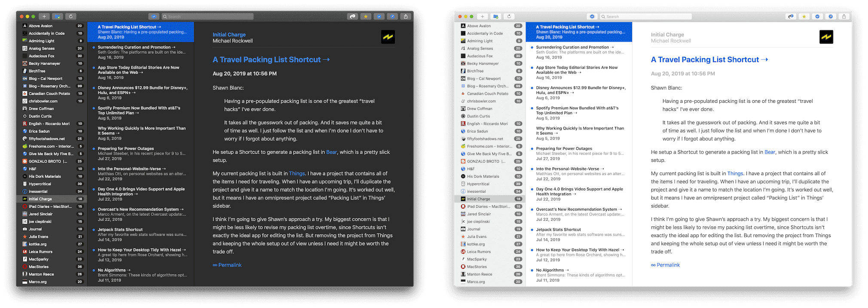The width and height of the screenshot is (868, 308).
Task: Open 'App Store Today Editorial Stories' in light list
Action: (x=579, y=72)
